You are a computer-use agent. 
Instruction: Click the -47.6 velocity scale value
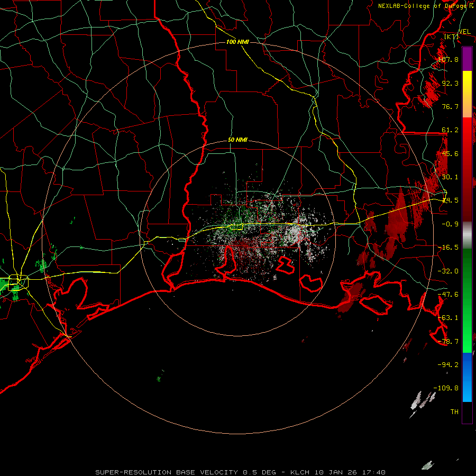(448, 295)
